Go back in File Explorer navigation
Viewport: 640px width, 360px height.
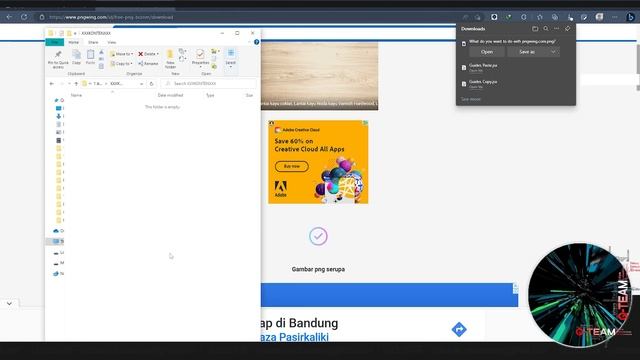pos(52,84)
